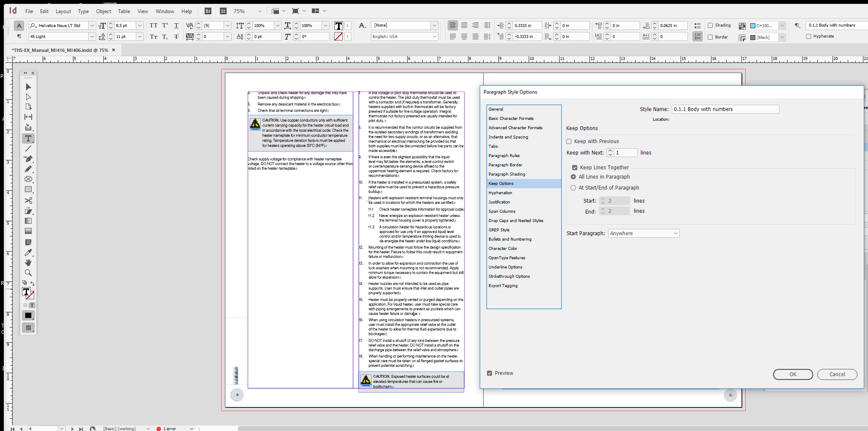
Task: Select the Note tool
Action: tap(28, 242)
